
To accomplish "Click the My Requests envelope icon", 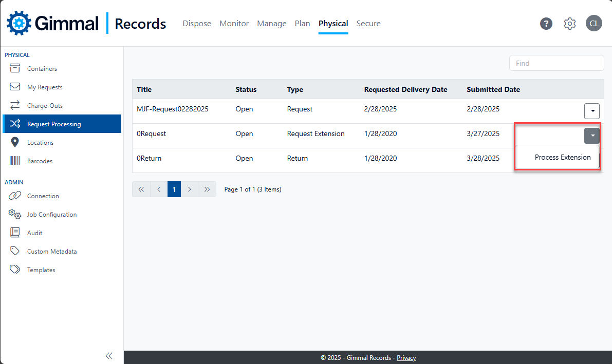I will pos(15,87).
